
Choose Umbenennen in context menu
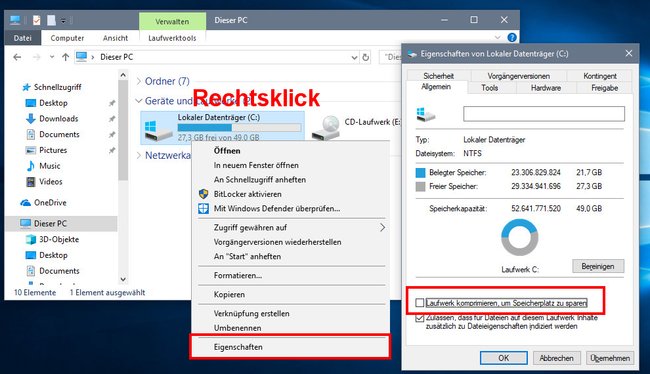pos(238,328)
